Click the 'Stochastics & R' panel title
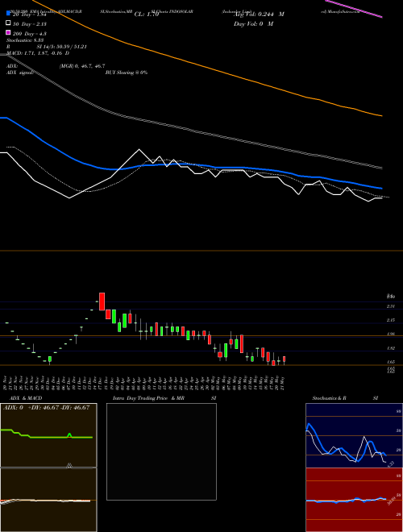Viewport: 403px width, 532px height. (x=330, y=398)
